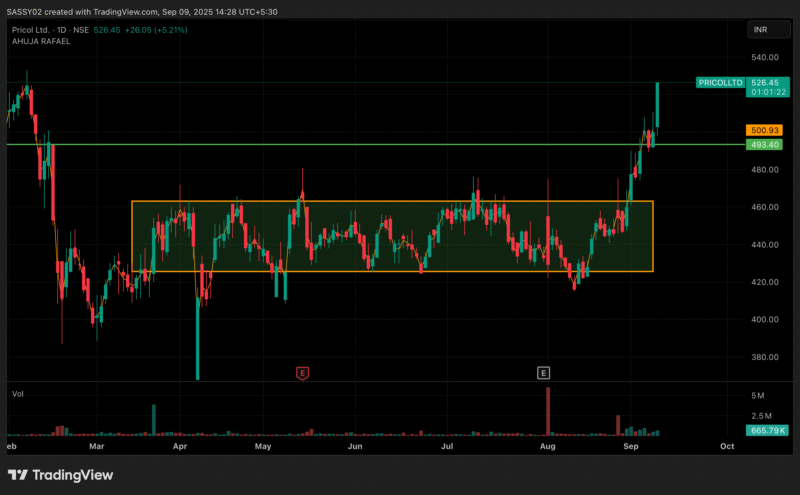This screenshot has height=495, width=800.
Task: Click the white earnings E marker near August
Action: tap(544, 373)
